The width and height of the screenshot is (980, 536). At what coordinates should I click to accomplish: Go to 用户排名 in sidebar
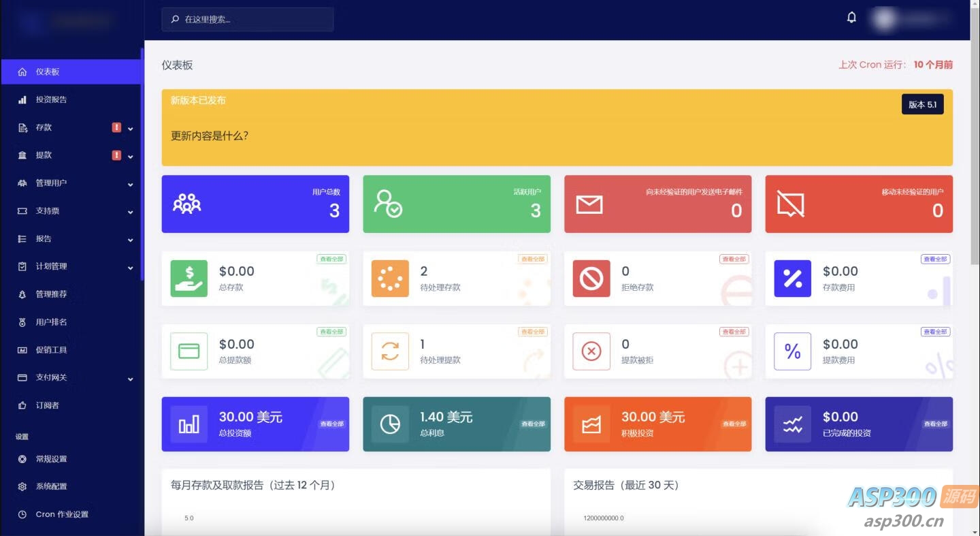[x=52, y=322]
